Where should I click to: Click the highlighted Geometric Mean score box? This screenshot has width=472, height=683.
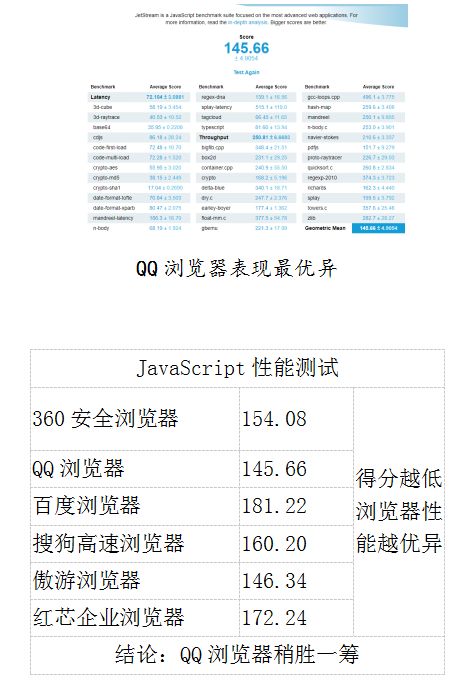378,228
